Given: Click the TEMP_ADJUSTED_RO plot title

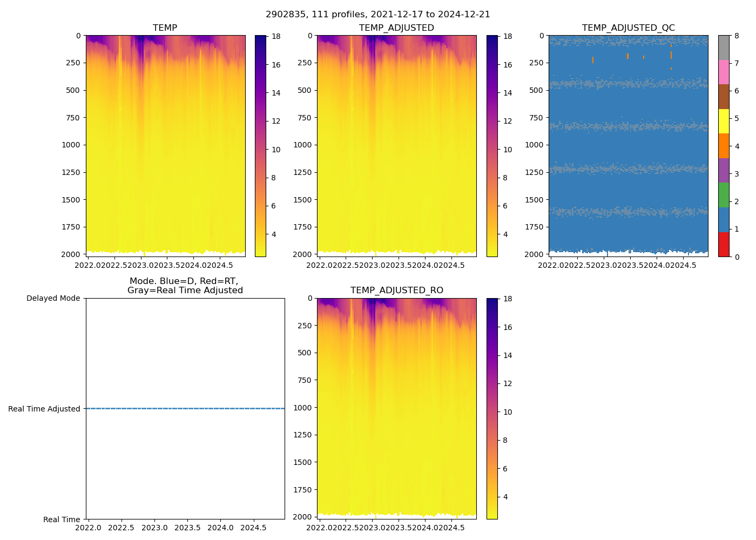Looking at the screenshot, I should [x=396, y=291].
